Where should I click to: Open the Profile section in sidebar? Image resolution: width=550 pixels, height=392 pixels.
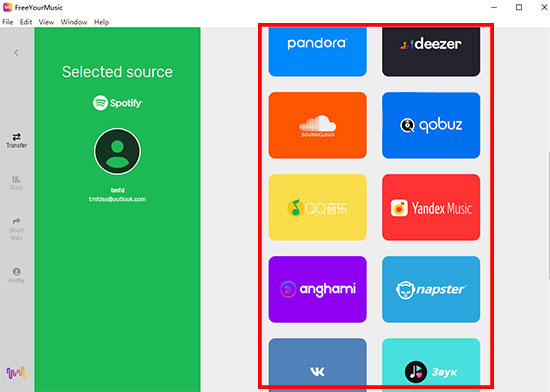[16, 275]
